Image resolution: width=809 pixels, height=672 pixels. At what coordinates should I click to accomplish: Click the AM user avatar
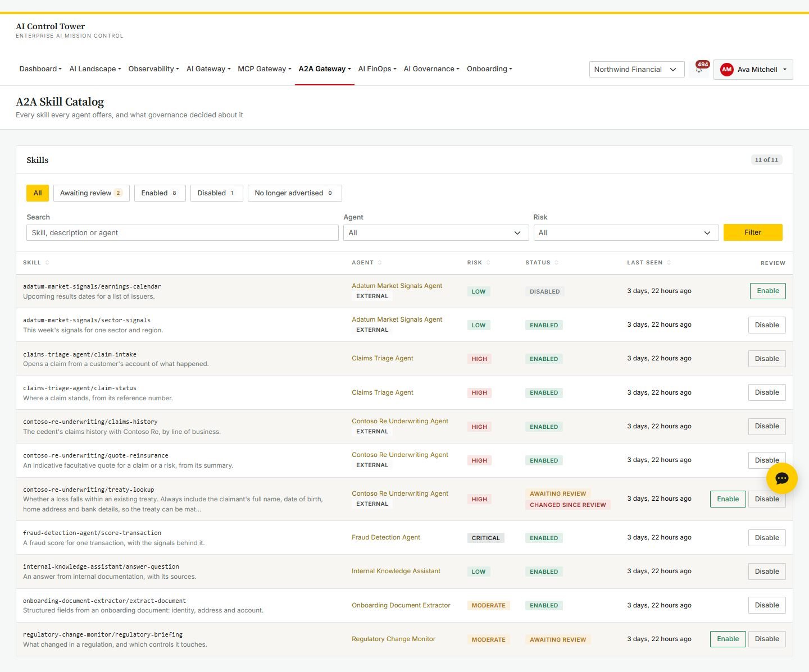[727, 70]
